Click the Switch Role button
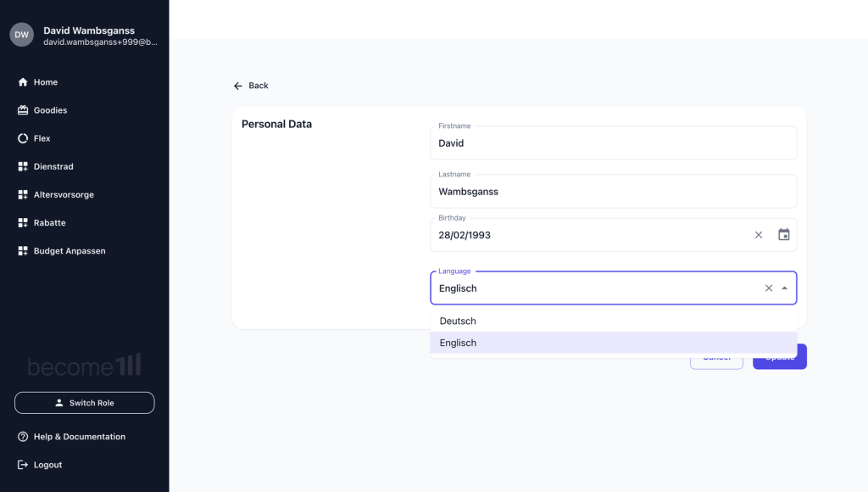 (84, 403)
